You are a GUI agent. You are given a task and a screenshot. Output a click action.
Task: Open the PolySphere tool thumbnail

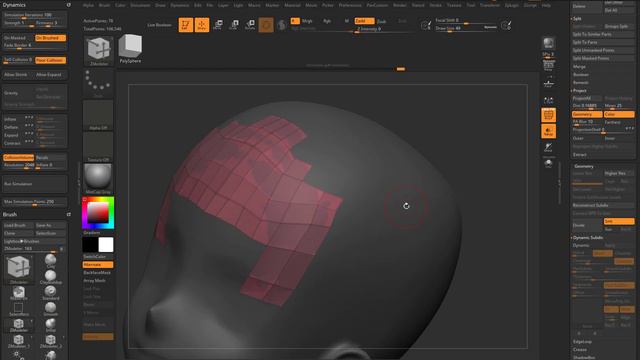pos(130,49)
